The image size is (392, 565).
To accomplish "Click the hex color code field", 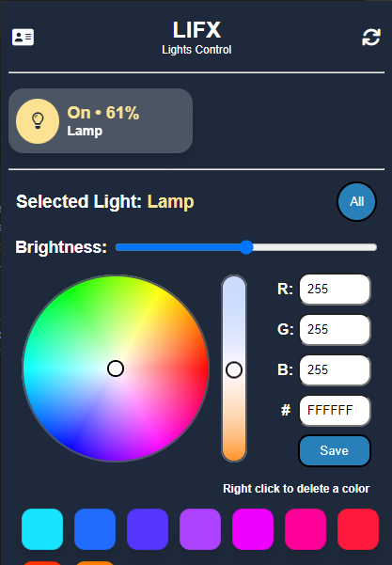I will coord(335,411).
